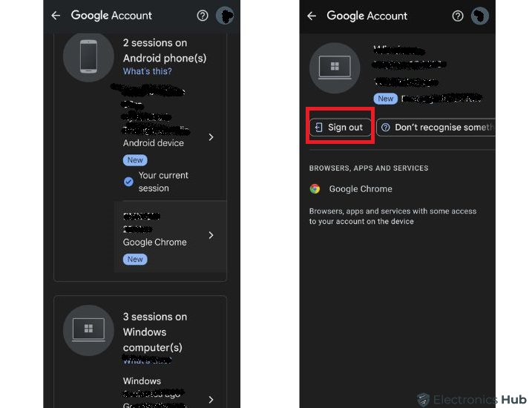This screenshot has width=532, height=408.
Task: Expand the Windows session chevron
Action: coord(211,399)
